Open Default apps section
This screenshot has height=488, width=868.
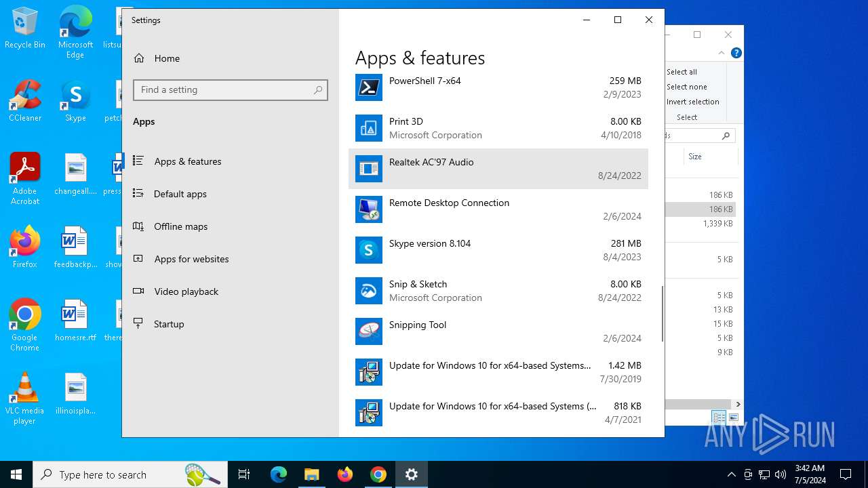231,194
